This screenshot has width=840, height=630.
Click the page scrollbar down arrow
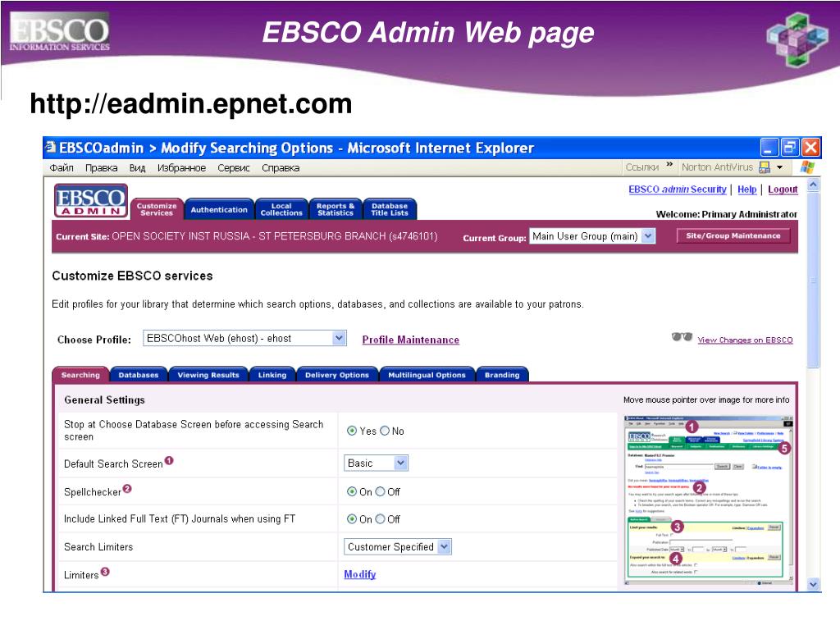pyautogui.click(x=813, y=584)
